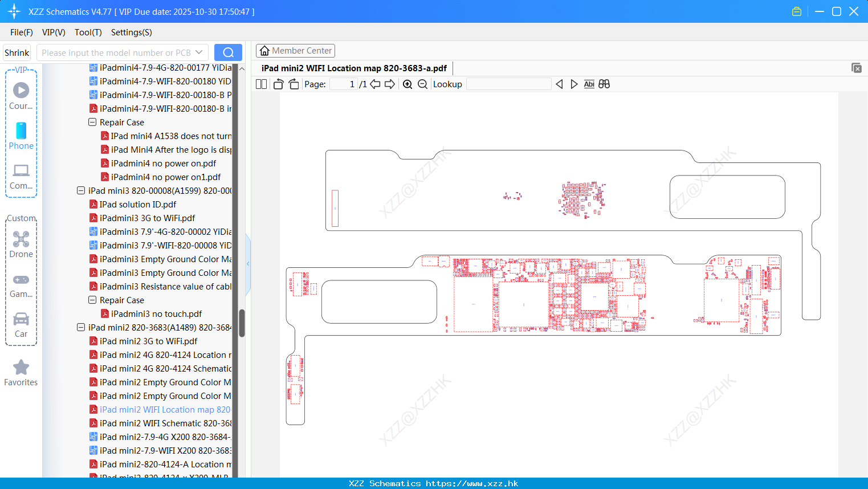
Task: Click the side panel collapse handle
Action: coord(248,264)
